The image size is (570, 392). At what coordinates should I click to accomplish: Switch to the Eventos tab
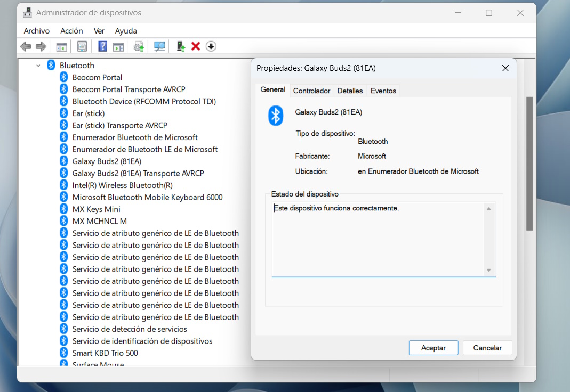pos(383,91)
